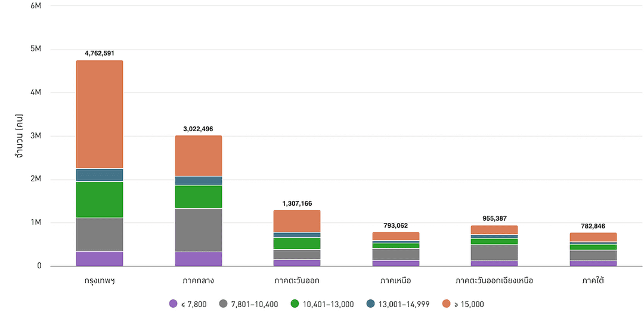Click the green segment of the กรุงเทพฯ bar

(100, 200)
